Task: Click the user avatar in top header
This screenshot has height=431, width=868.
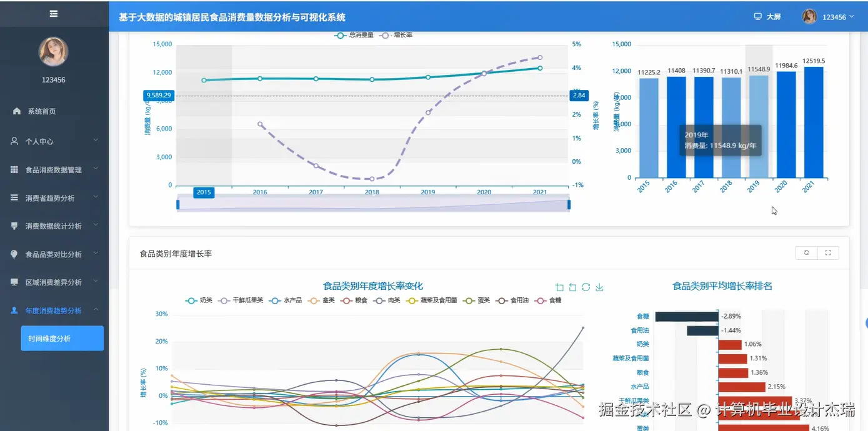Action: tap(809, 17)
